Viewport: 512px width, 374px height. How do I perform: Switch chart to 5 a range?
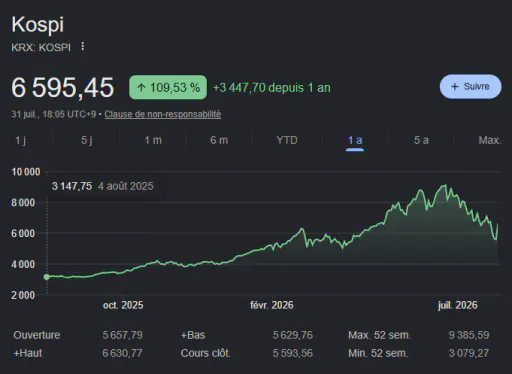[421, 140]
